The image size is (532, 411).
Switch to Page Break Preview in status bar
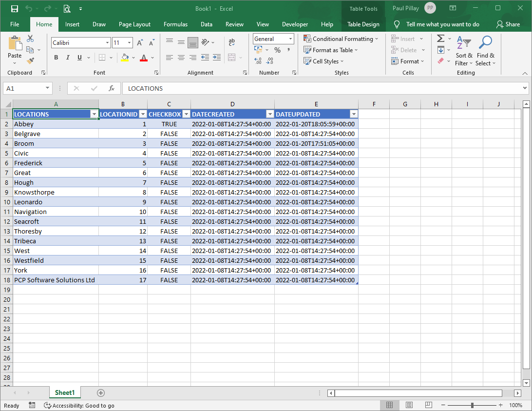[429, 405]
